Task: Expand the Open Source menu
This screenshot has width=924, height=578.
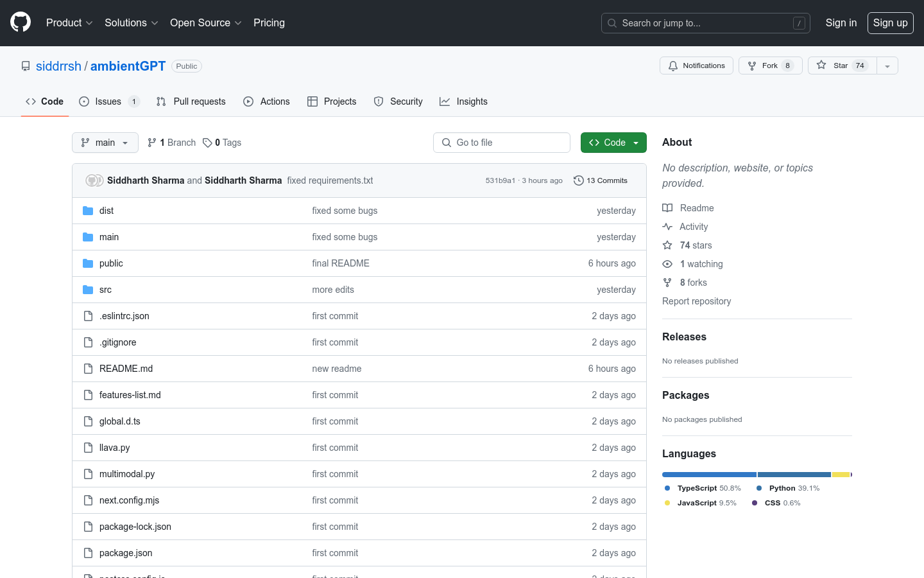Action: click(x=206, y=22)
